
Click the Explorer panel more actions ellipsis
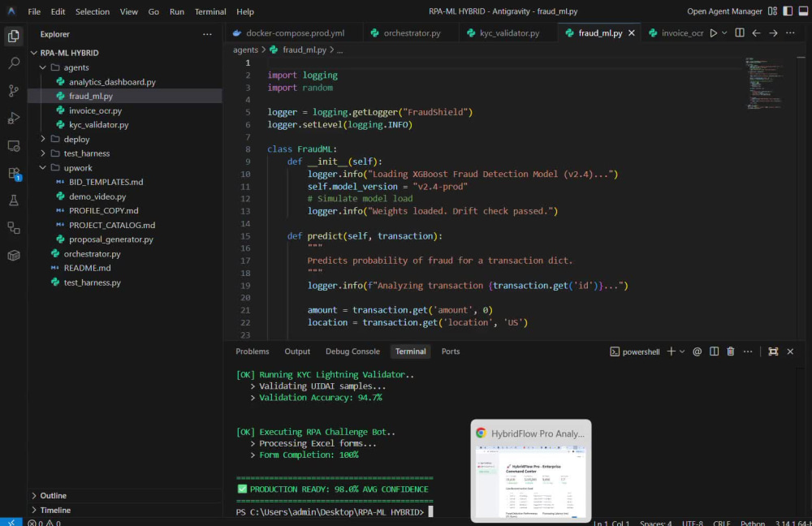[x=207, y=34]
